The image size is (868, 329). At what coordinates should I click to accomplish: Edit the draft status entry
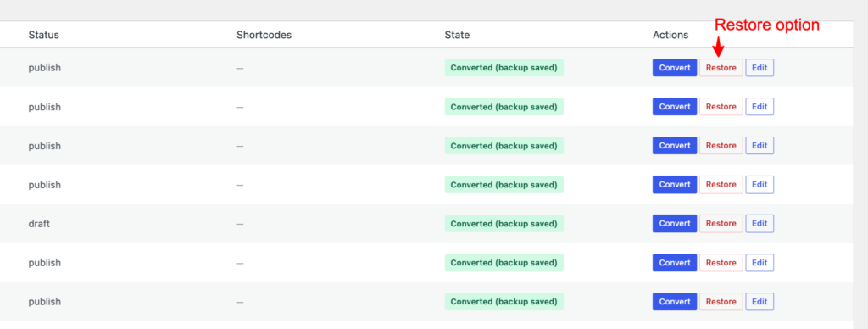(x=759, y=224)
